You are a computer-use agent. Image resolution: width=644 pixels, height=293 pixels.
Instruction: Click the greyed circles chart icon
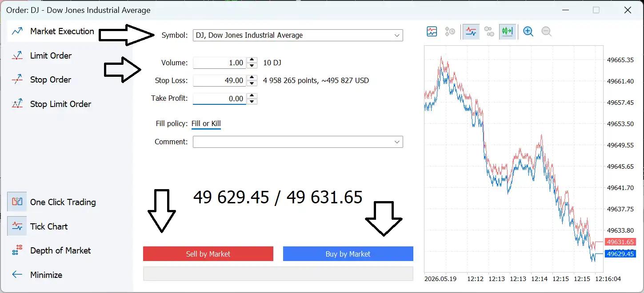pos(489,32)
